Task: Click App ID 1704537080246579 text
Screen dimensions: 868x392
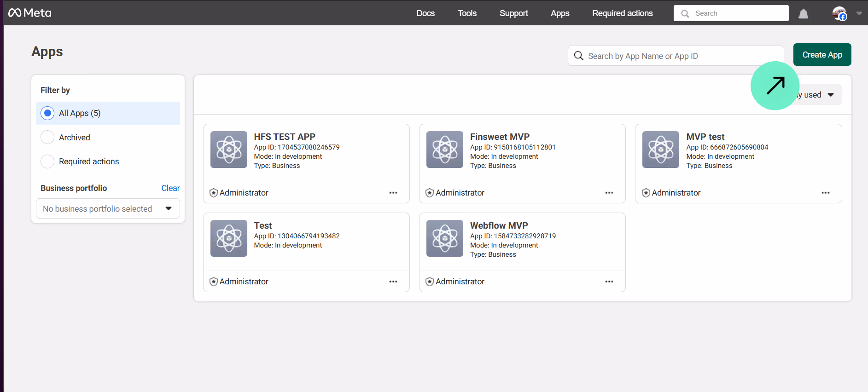Action: (x=297, y=147)
